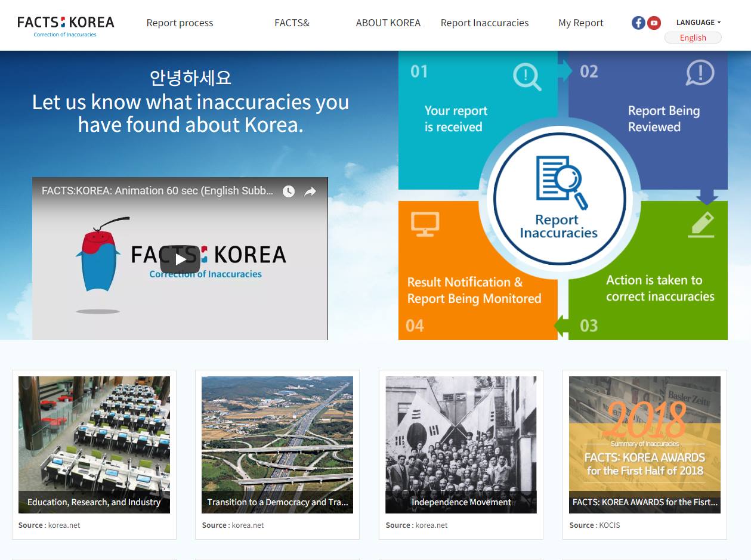Click the Correction of Inaccuracies tagline under logo
This screenshot has height=560, width=751.
[x=65, y=35]
